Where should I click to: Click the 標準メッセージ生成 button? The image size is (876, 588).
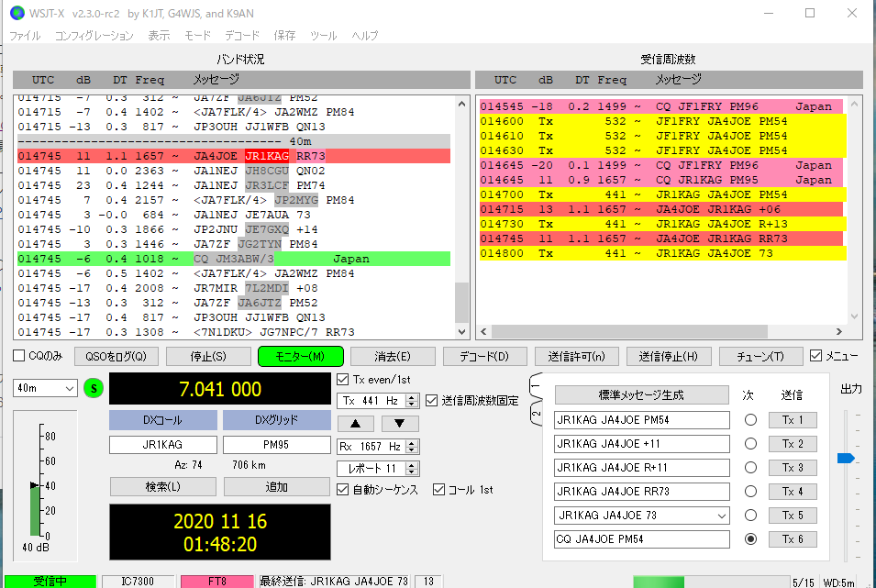click(641, 395)
